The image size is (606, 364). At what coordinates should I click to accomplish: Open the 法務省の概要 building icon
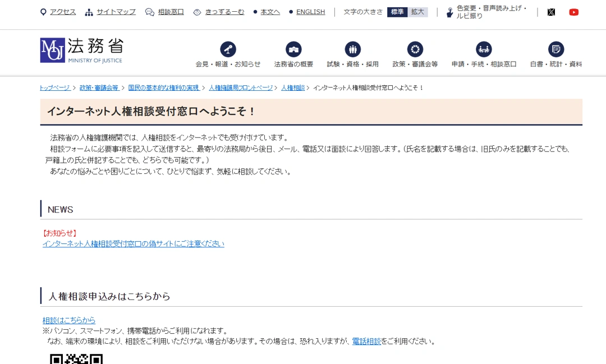[x=293, y=49]
